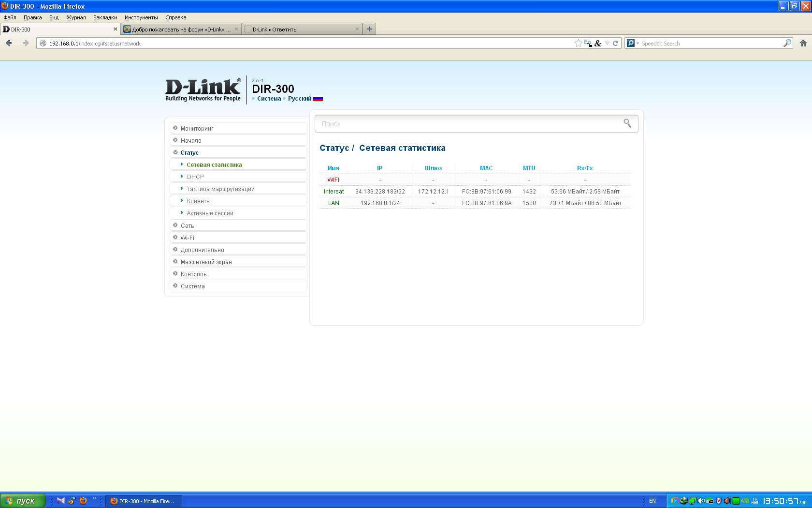Click the purple M quick launch icon
Viewport: 812px width, 508px height.
[60, 501]
